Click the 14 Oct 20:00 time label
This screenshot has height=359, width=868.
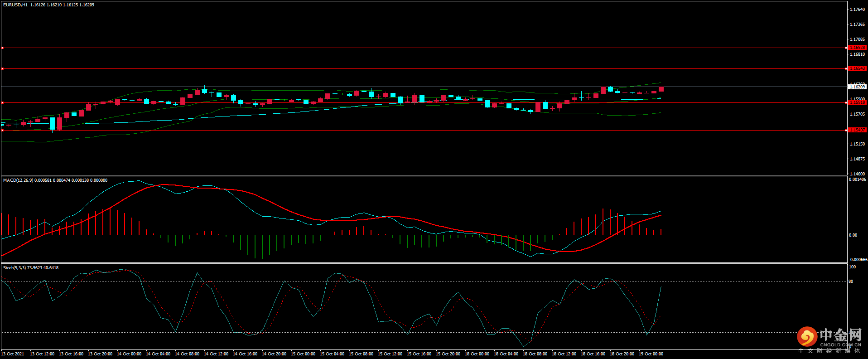274,354
